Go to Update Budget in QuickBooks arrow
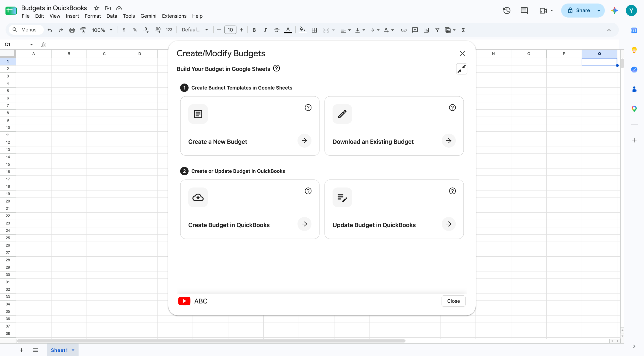The height and width of the screenshot is (356, 644). coord(449,224)
